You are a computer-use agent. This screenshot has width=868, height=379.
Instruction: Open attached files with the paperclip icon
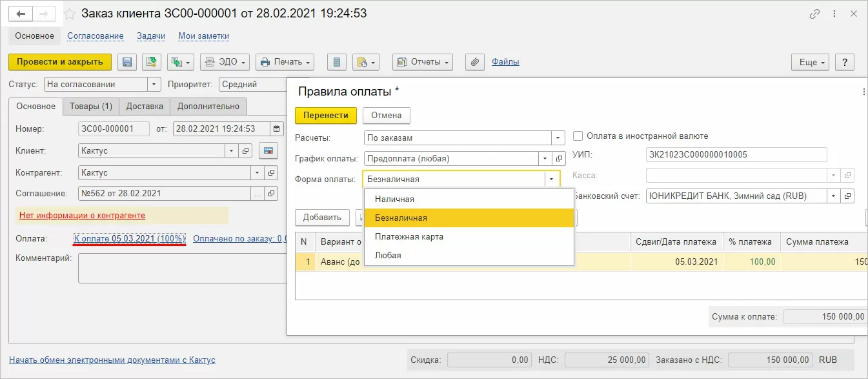[x=474, y=62]
